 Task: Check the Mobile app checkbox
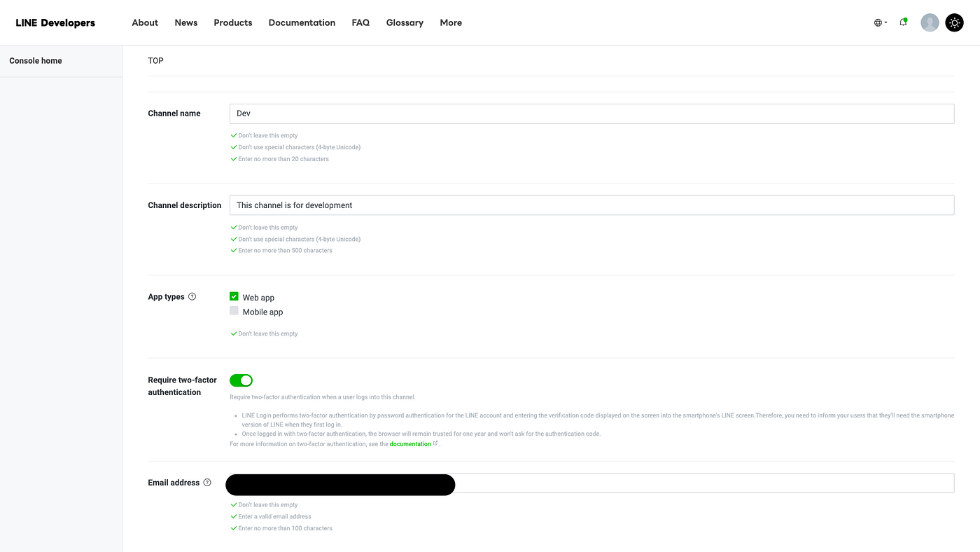[x=234, y=310]
